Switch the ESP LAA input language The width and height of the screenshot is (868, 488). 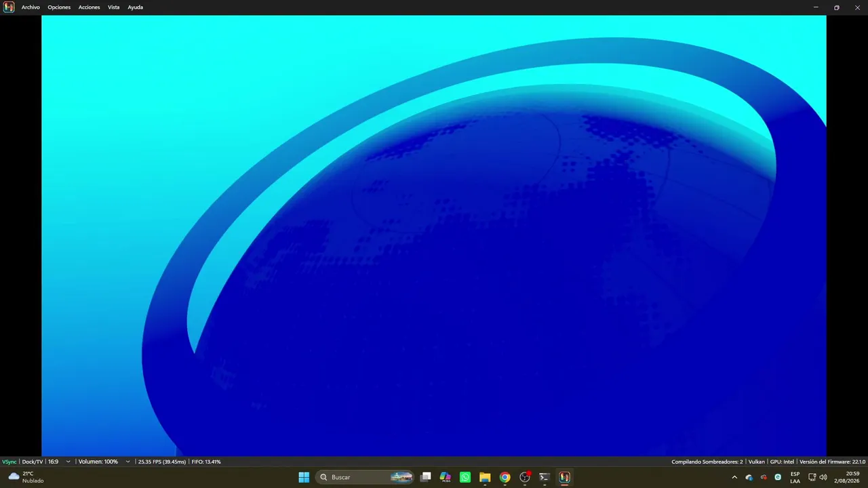(795, 477)
